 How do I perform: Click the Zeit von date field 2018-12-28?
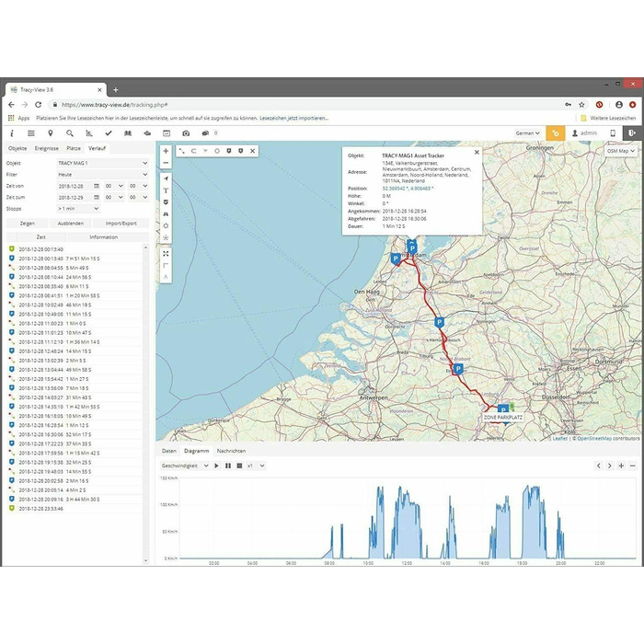(75, 186)
